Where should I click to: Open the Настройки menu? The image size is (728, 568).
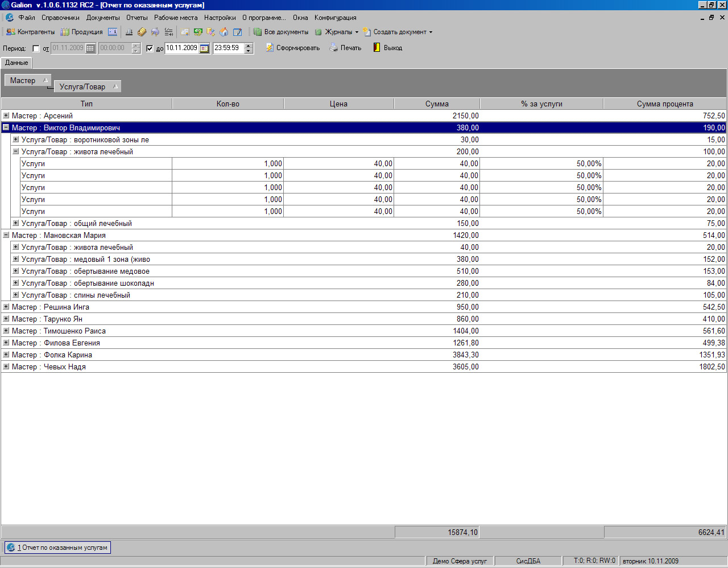coord(220,18)
